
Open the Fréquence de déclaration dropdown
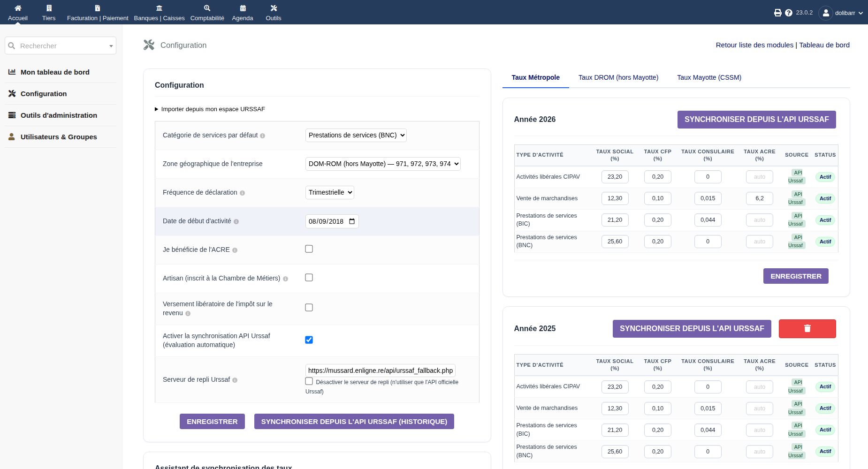[329, 192]
